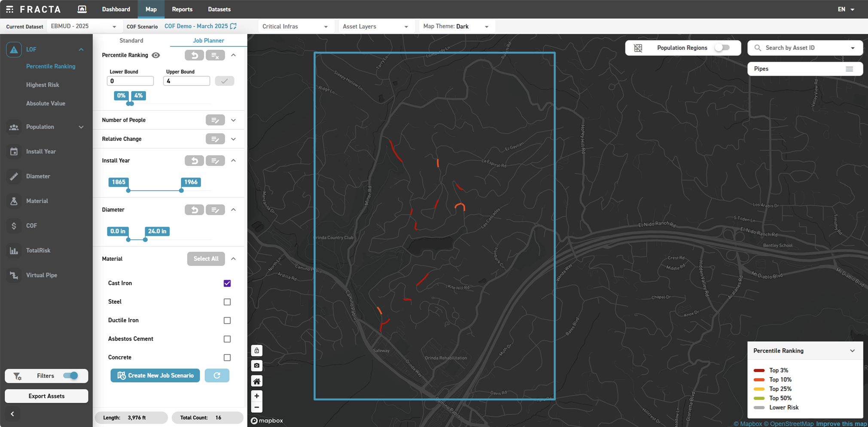Open the Reports tab
The height and width of the screenshot is (427, 868).
pos(182,9)
